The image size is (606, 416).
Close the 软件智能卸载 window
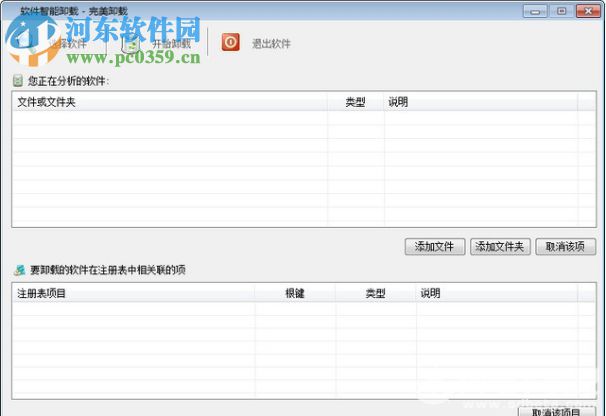pos(588,11)
